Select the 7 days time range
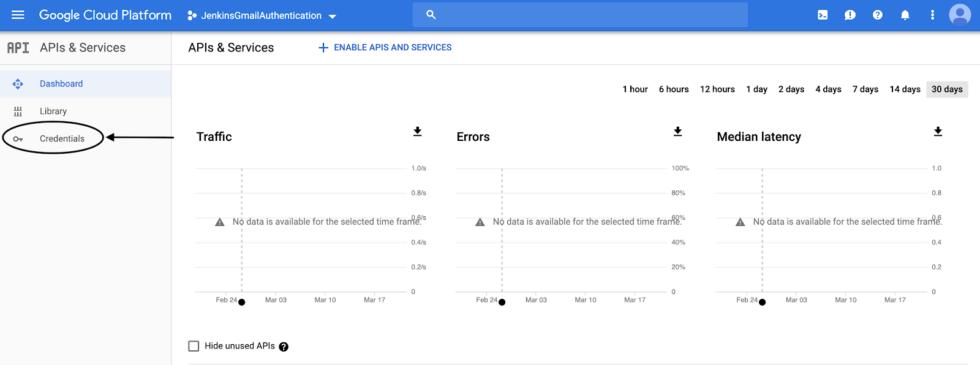Image resolution: width=980 pixels, height=365 pixels. [865, 89]
